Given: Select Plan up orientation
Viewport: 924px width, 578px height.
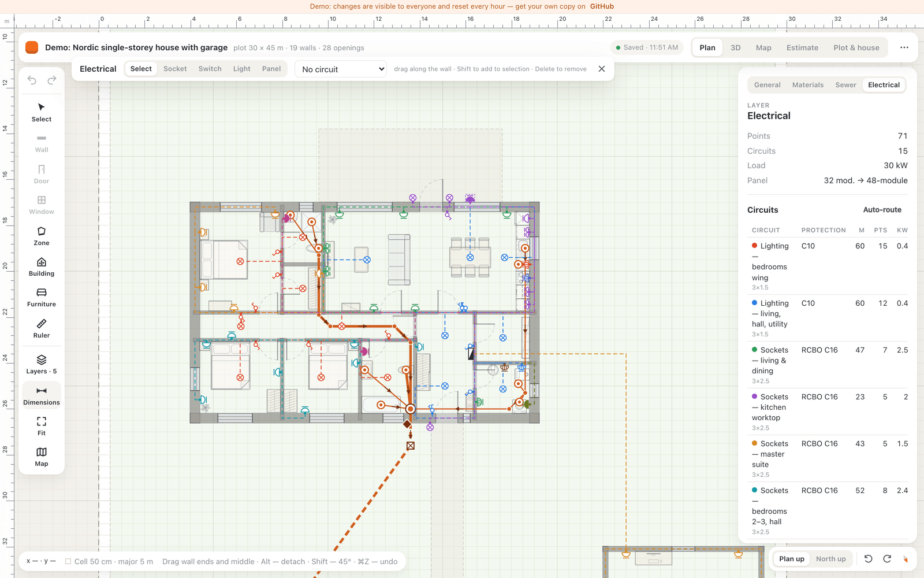Looking at the screenshot, I should (791, 559).
